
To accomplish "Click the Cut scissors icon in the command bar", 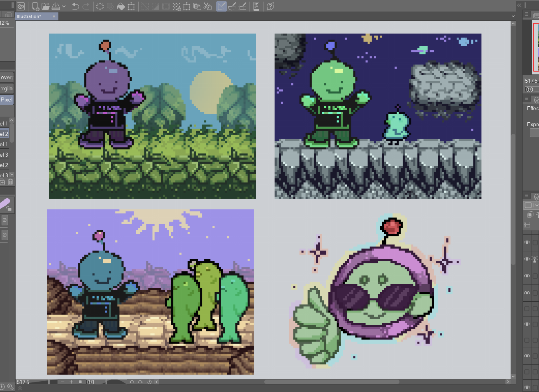I will pos(208,6).
